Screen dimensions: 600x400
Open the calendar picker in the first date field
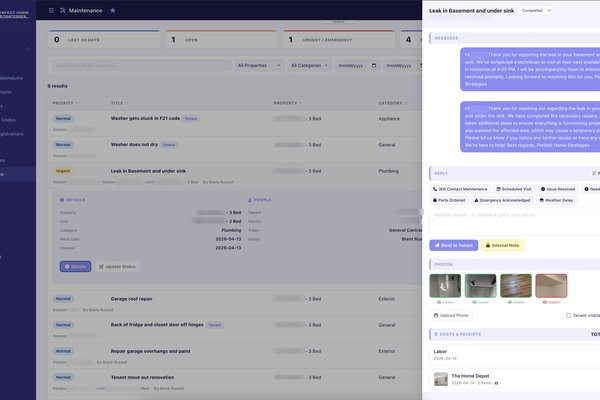(x=374, y=65)
